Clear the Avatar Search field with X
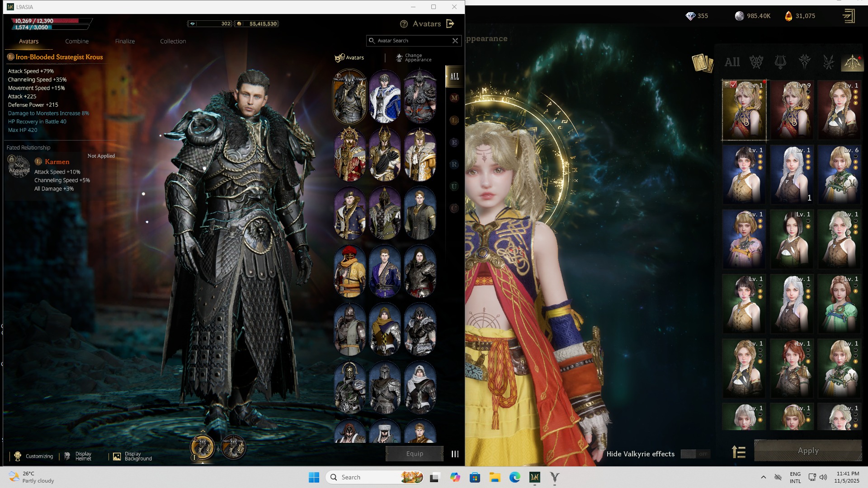868x488 pixels. pyautogui.click(x=455, y=41)
